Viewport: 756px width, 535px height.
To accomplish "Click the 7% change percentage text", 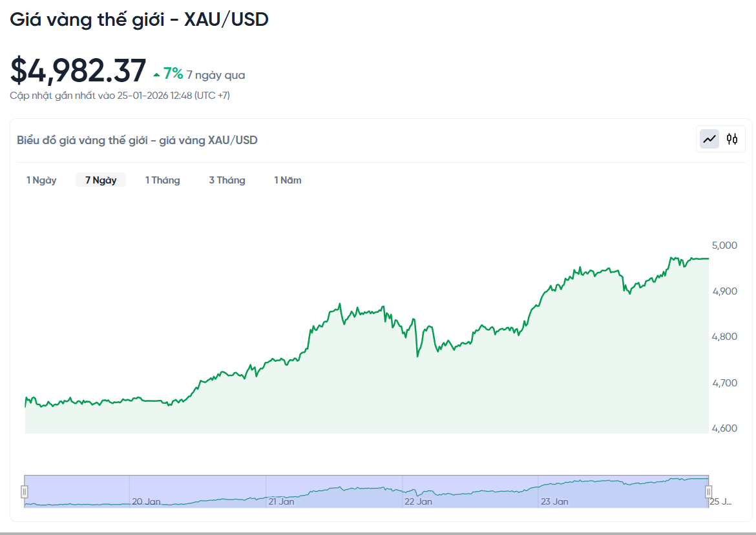I will coord(172,74).
